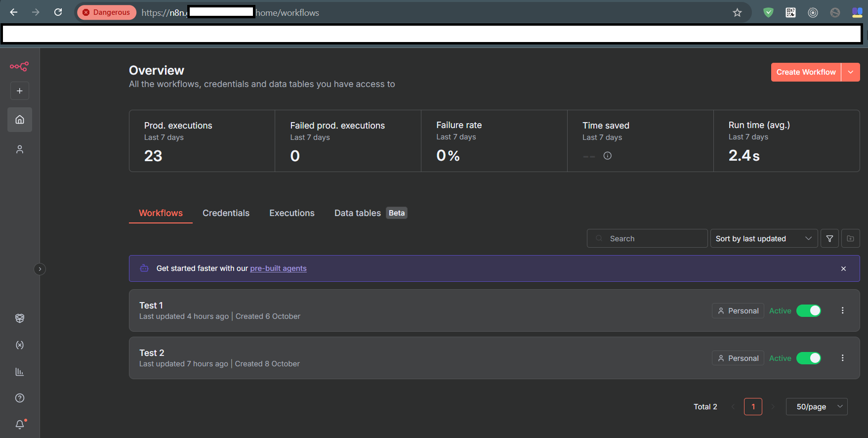Expand the Create Workflow dropdown arrow
This screenshot has width=868, height=438.
851,72
